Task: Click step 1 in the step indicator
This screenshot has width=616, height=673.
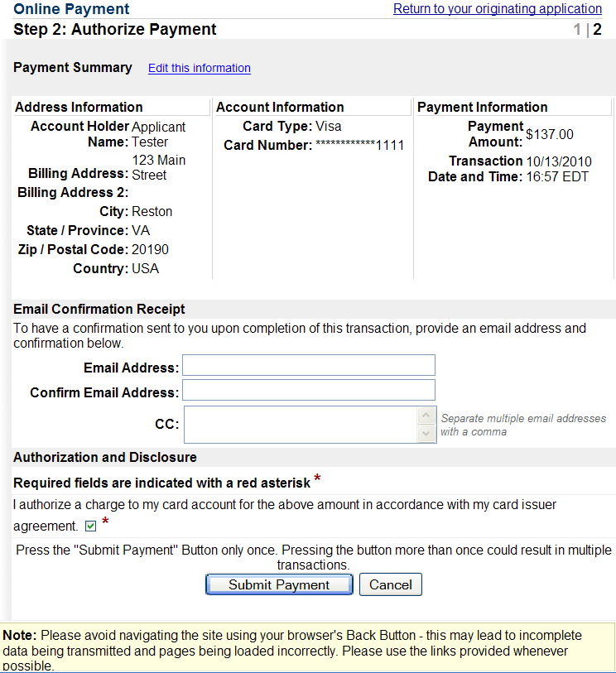Action: click(x=578, y=31)
